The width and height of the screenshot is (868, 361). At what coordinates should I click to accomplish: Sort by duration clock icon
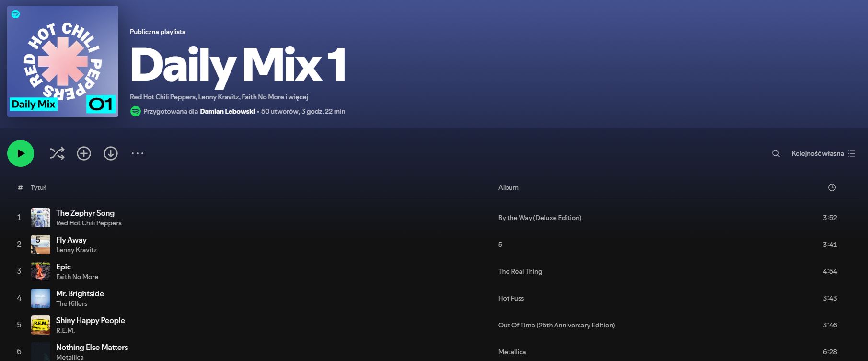tap(832, 187)
